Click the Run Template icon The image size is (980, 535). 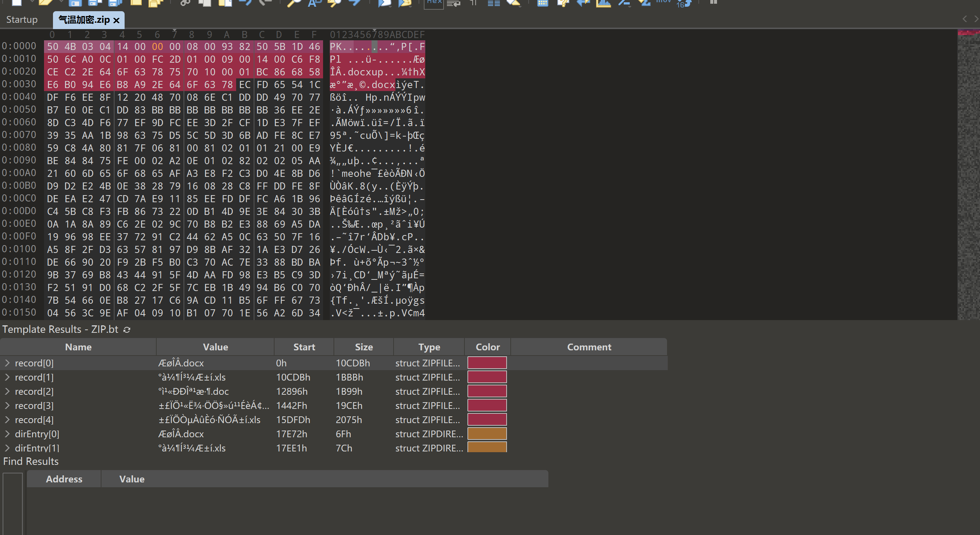(405, 3)
